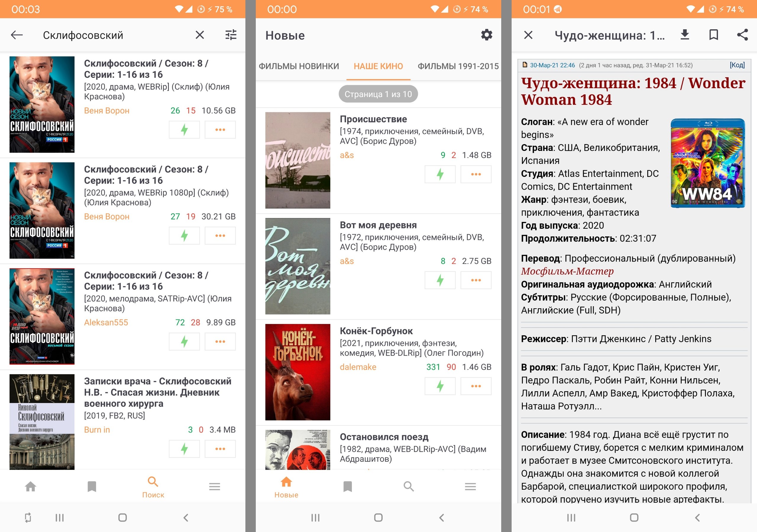Open search filter settings icon
Viewport: 757px width, 532px height.
[x=231, y=35]
